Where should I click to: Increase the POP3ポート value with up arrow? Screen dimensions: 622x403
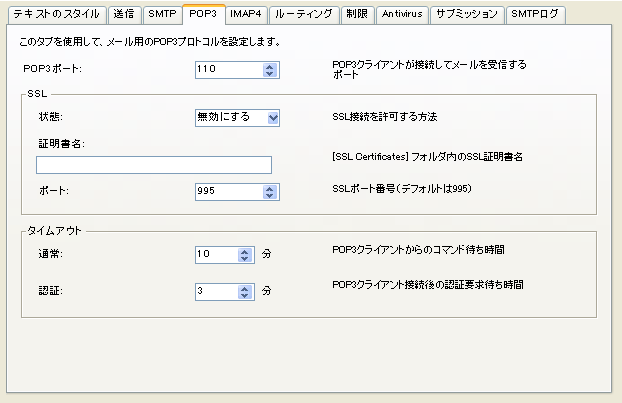coord(269,66)
